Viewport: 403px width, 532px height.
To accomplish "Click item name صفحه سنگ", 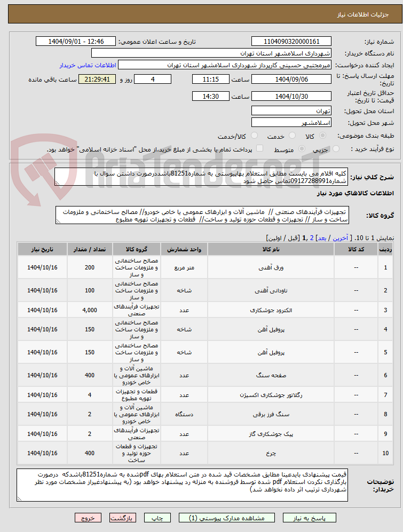I will point(271,375).
